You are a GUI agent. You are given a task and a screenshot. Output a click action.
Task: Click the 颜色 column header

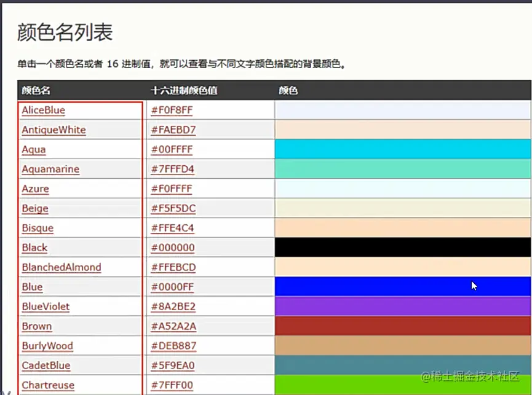coord(288,90)
